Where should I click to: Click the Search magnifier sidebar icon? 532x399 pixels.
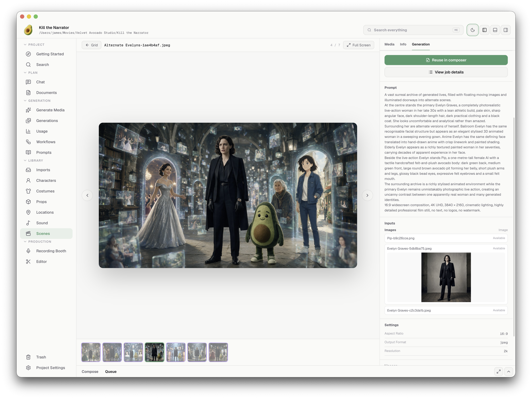[x=28, y=65]
